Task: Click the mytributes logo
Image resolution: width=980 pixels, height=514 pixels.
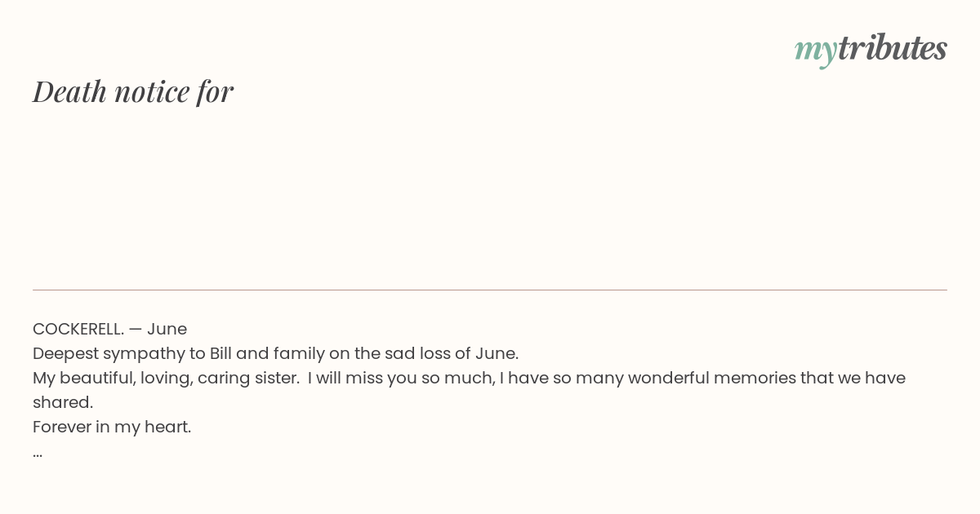Action: [871, 49]
